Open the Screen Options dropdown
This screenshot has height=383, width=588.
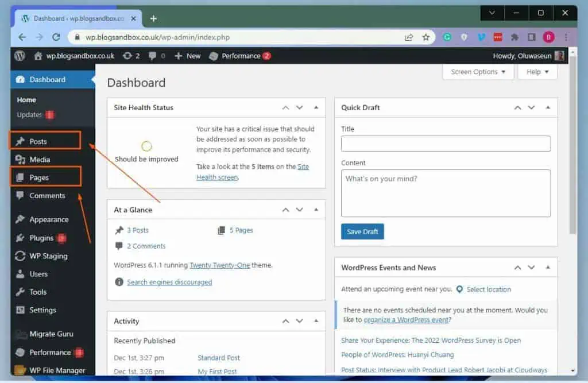click(x=478, y=71)
